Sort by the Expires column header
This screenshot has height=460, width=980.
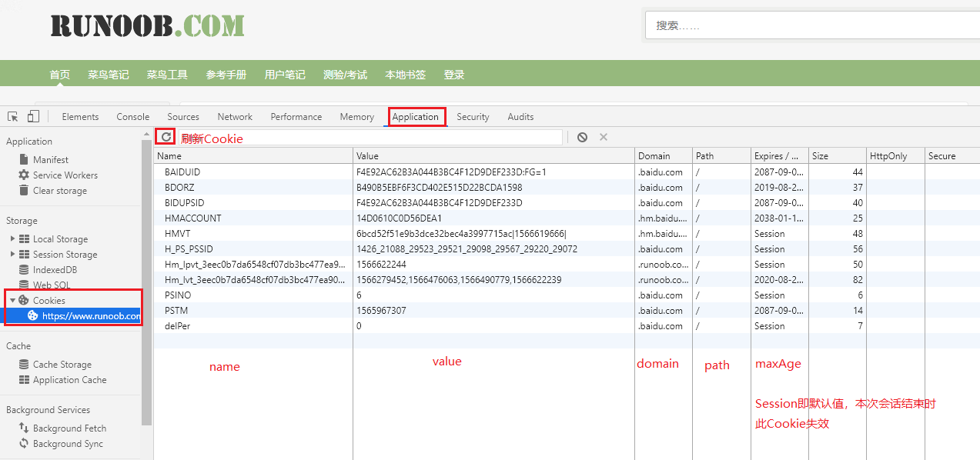(x=780, y=155)
